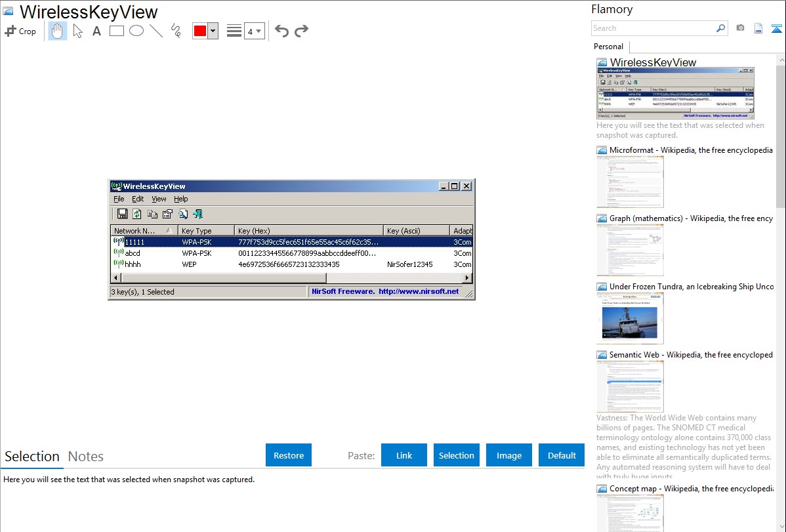
Task: Click the copy toolbar icon in WirelessKeyView
Action: pos(152,214)
